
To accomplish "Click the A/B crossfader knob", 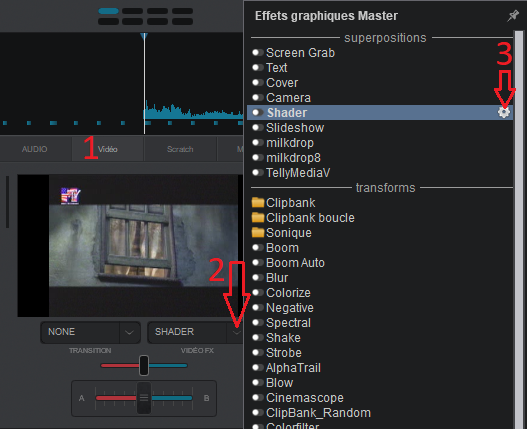I will pos(144,398).
